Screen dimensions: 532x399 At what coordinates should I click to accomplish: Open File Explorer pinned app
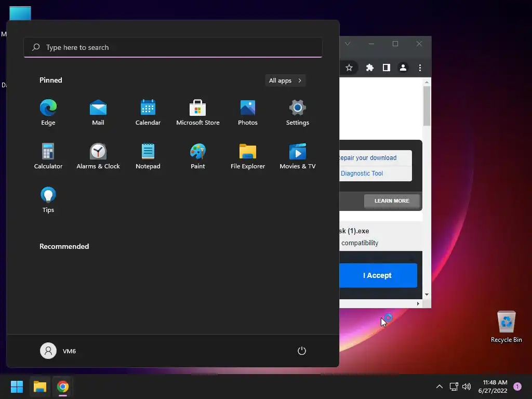[248, 156]
